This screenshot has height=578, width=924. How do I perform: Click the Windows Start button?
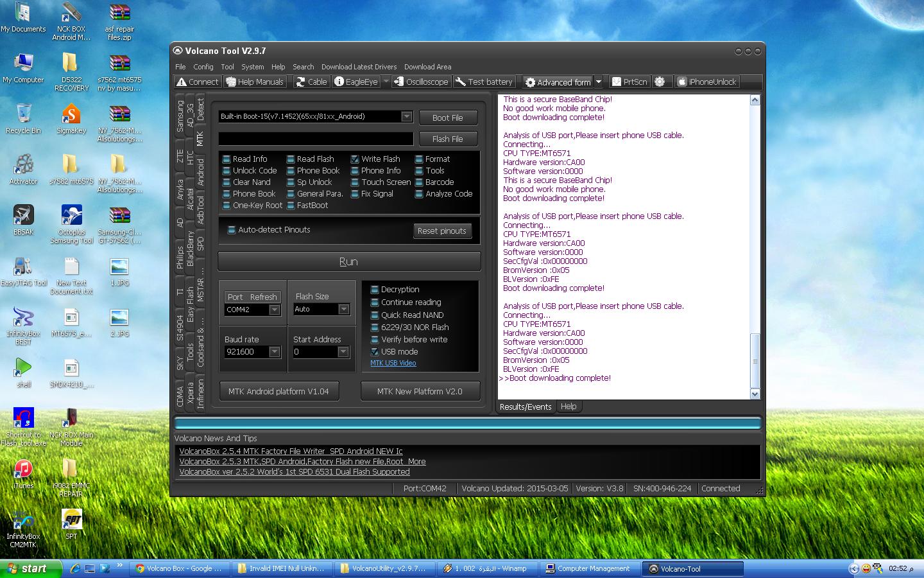(31, 568)
